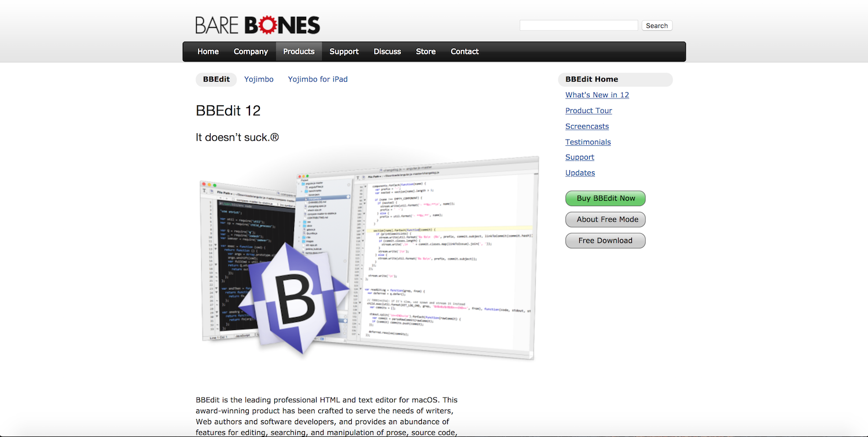This screenshot has height=437, width=868.
Task: Click BBEdit Home in sidebar
Action: 615,79
